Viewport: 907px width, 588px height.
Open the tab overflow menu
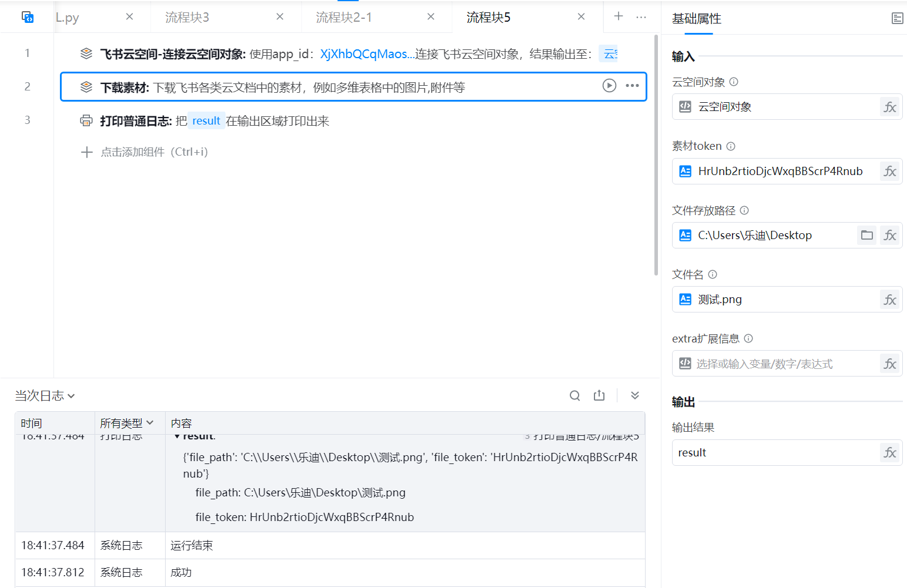pos(641,17)
